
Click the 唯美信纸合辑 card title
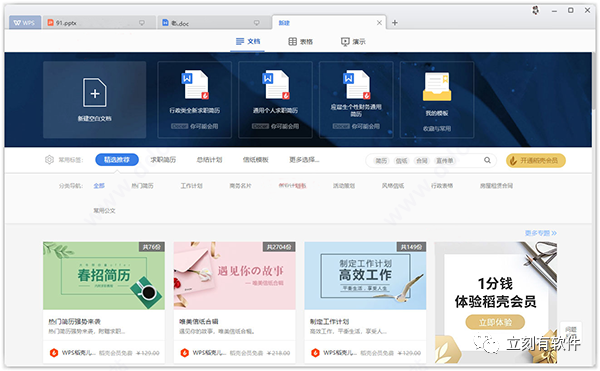pyautogui.click(x=199, y=322)
